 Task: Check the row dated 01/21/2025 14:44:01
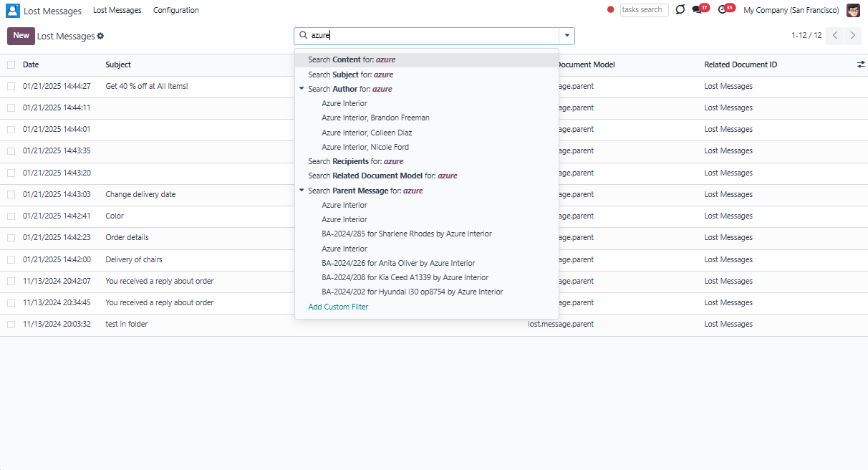point(11,129)
